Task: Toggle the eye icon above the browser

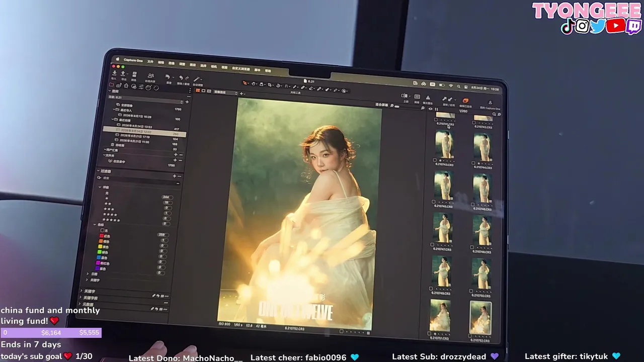Action: point(430,109)
